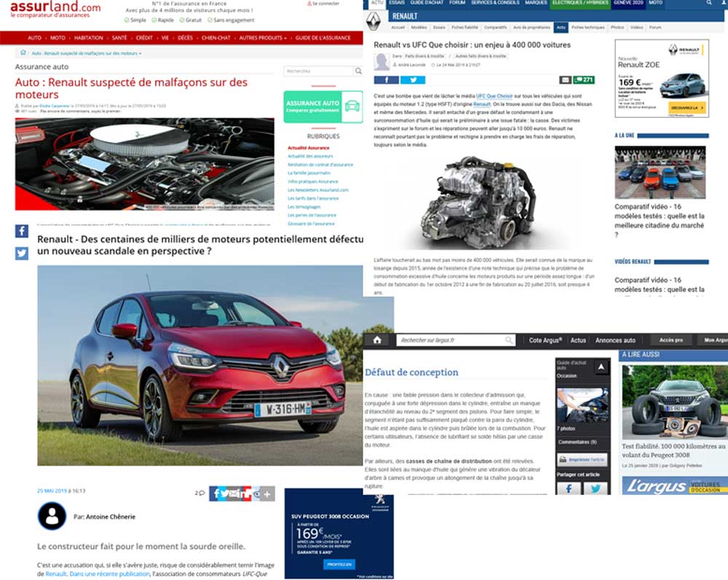This screenshot has height=580, width=728.
Task: Click the Assurland Recherches search field
Action: [319, 71]
